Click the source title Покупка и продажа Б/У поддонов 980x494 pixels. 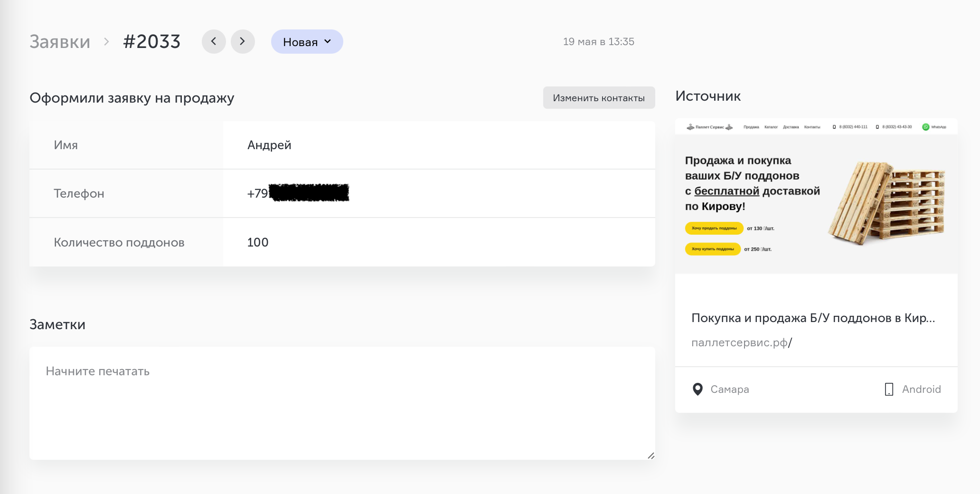(813, 318)
